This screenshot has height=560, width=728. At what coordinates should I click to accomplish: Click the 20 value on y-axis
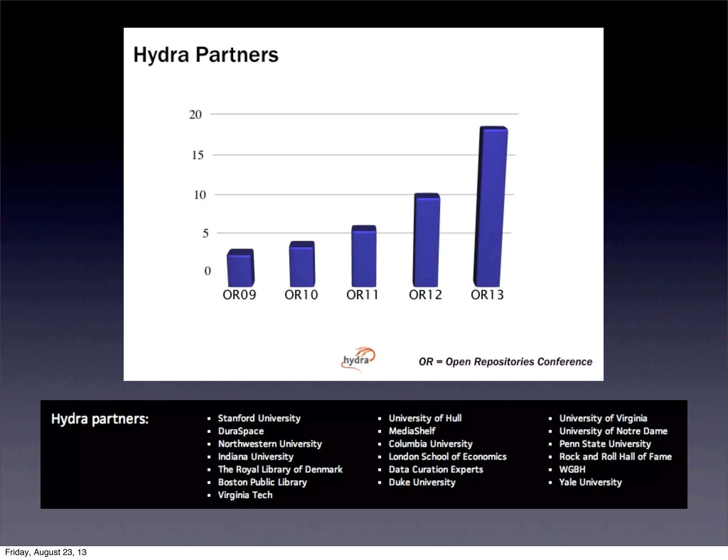click(195, 114)
